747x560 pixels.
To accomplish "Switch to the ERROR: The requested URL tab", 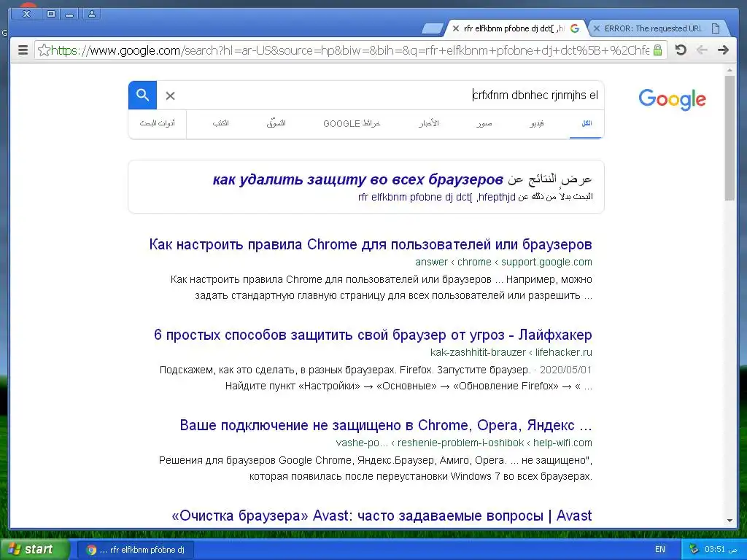I will (x=658, y=28).
